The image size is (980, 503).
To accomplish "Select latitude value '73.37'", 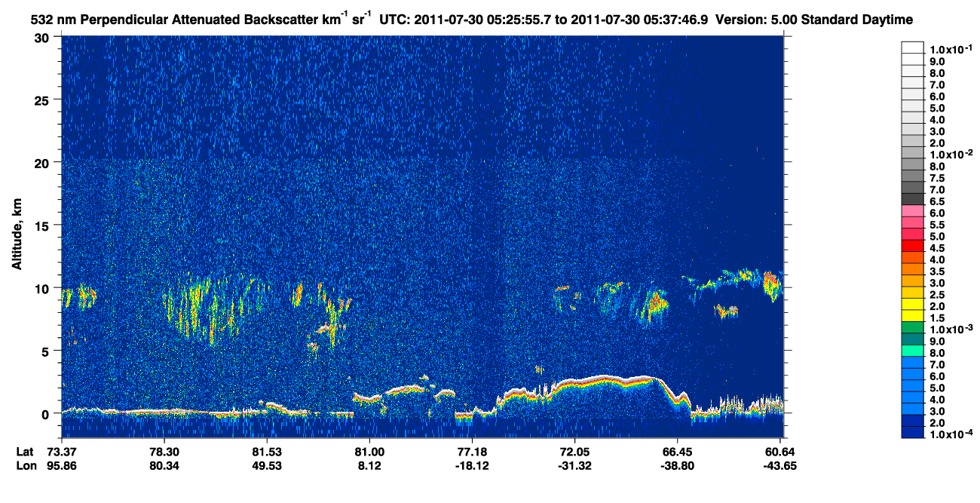I will click(x=62, y=451).
